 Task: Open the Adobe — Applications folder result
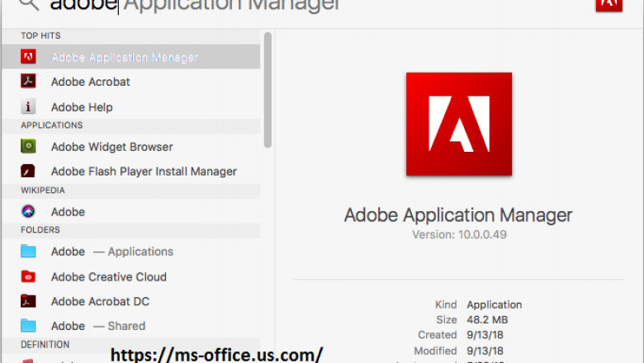(131, 251)
